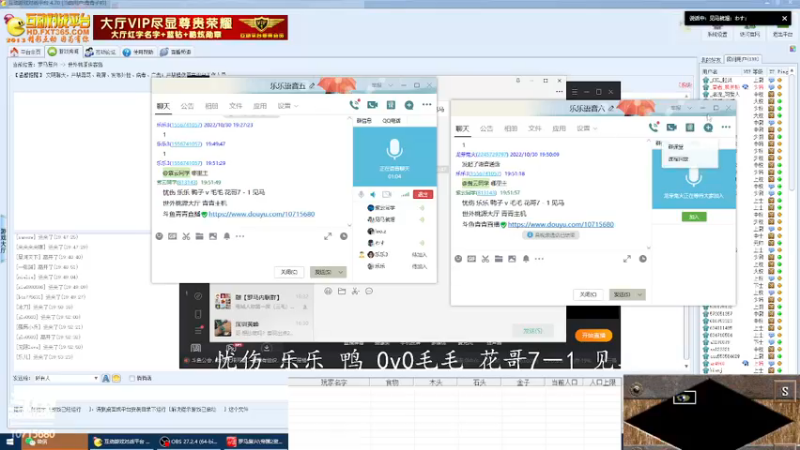Start a video call in the 乐乐 六 chat window
Image resolution: width=800 pixels, height=450 pixels.
[x=671, y=128]
